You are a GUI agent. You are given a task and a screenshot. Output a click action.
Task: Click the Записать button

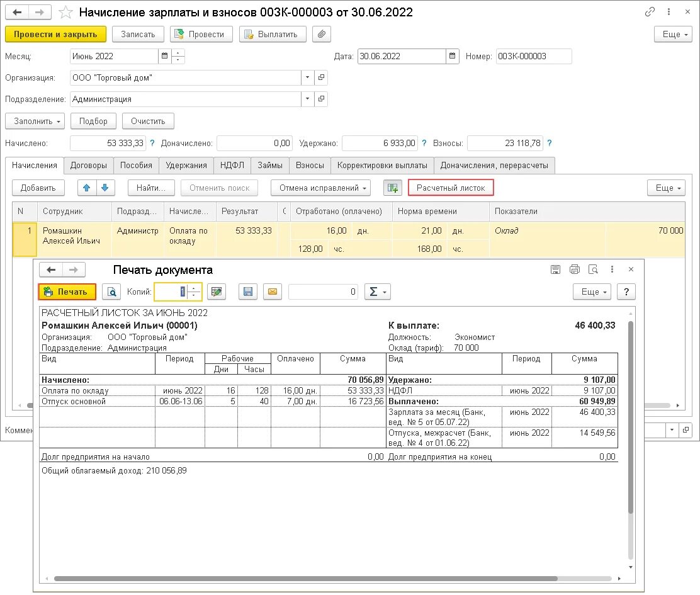pos(138,35)
